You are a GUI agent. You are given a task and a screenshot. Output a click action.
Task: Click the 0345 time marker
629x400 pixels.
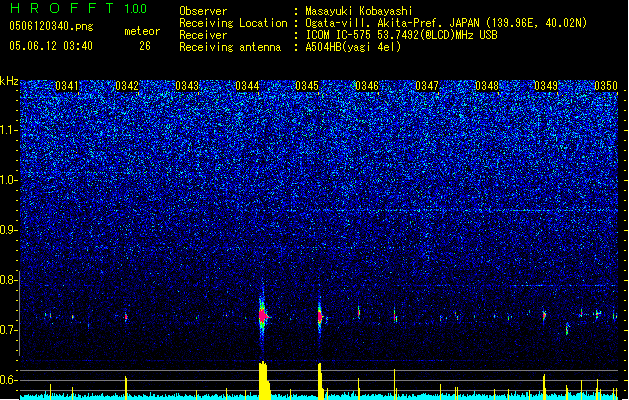[307, 86]
